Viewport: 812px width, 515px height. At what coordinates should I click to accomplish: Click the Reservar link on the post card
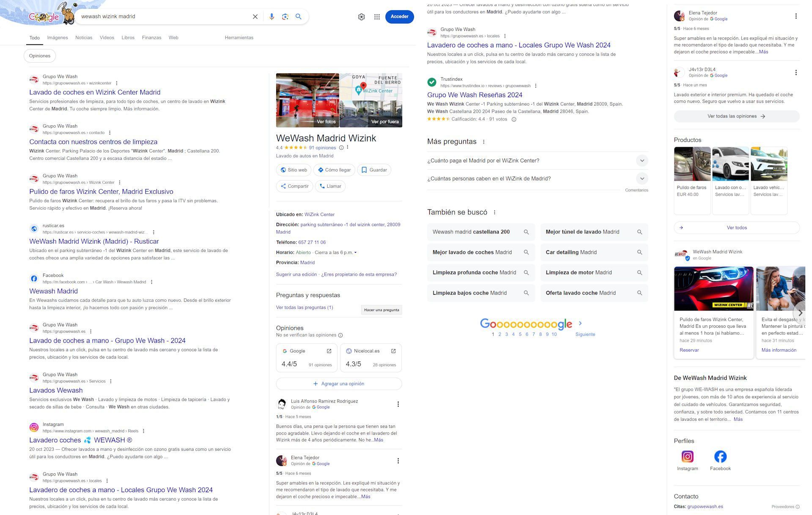[689, 350]
